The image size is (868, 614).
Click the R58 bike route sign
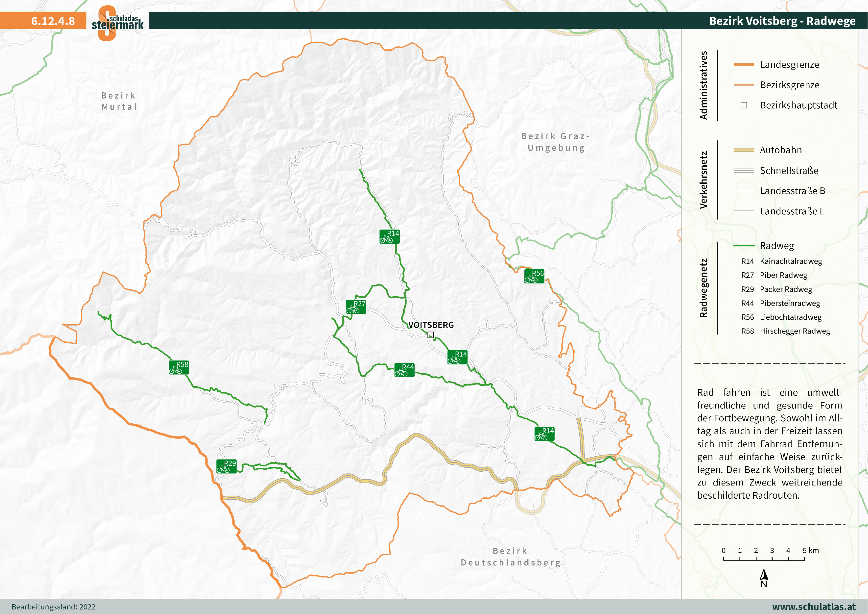[x=178, y=367]
